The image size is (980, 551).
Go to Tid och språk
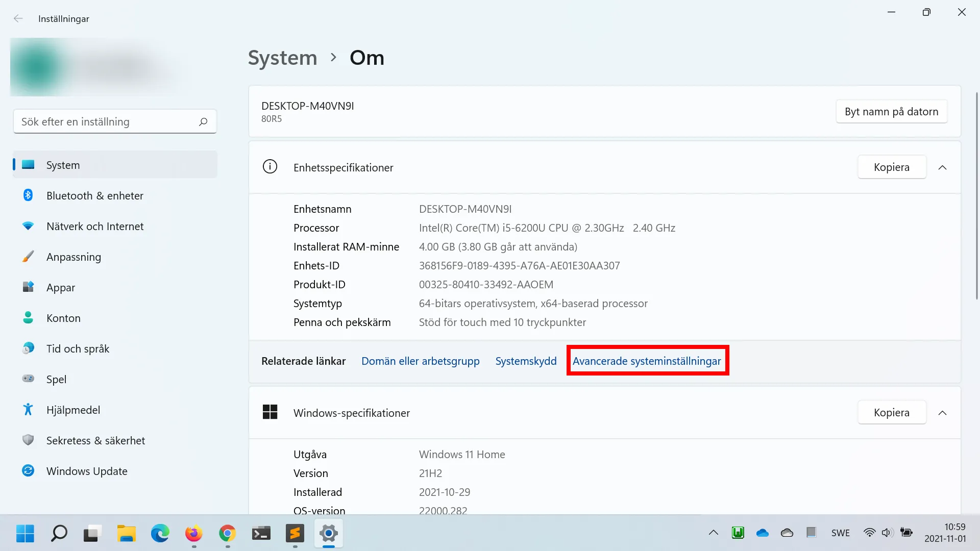point(78,348)
